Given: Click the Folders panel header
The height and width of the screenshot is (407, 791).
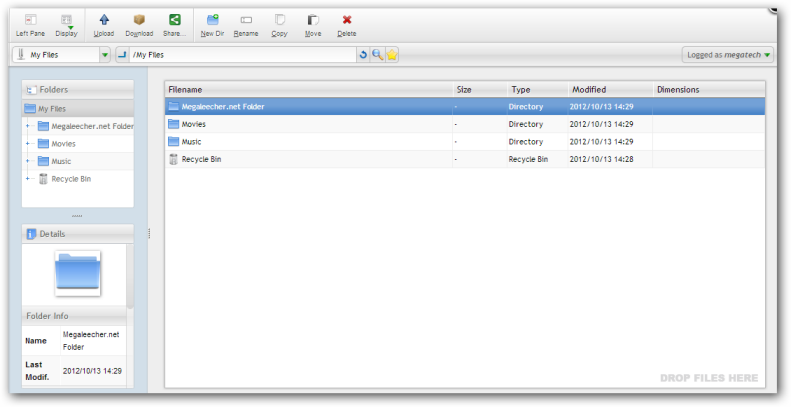Looking at the screenshot, I should [x=78, y=90].
